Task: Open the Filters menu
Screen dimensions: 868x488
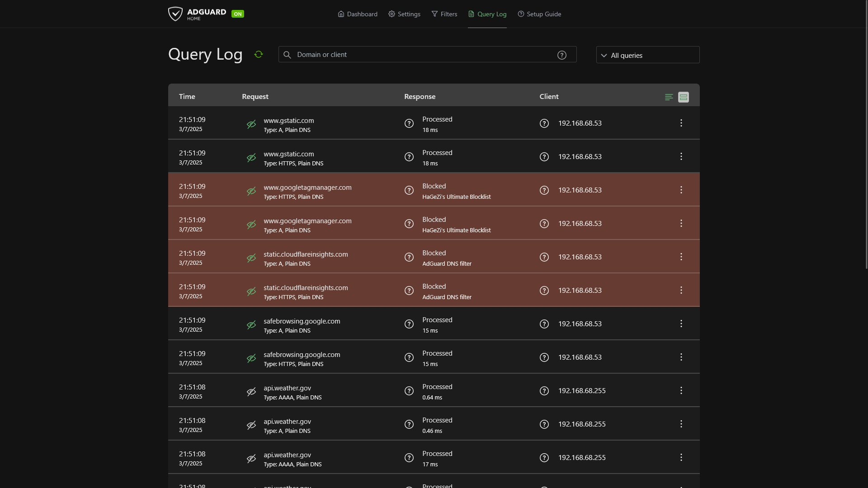Action: (x=444, y=14)
